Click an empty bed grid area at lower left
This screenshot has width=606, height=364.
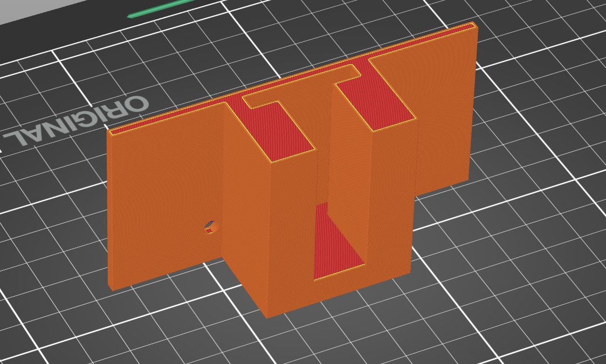[x=97, y=328]
